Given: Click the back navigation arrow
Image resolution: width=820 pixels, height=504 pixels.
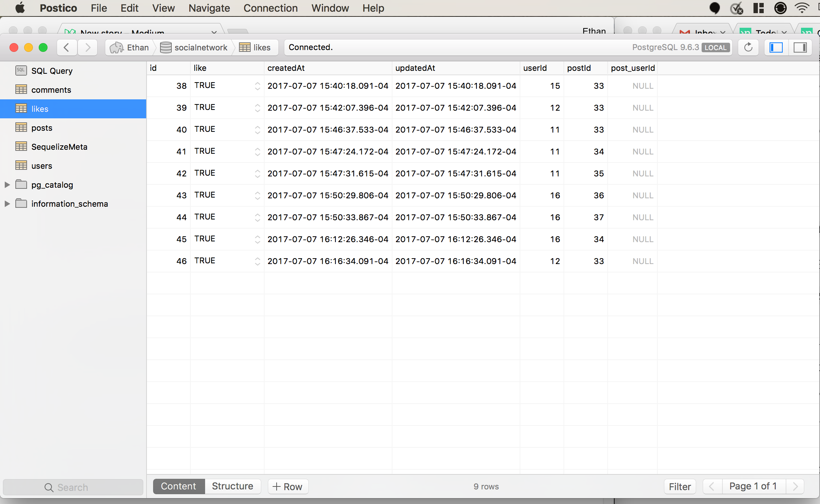Looking at the screenshot, I should pos(67,47).
